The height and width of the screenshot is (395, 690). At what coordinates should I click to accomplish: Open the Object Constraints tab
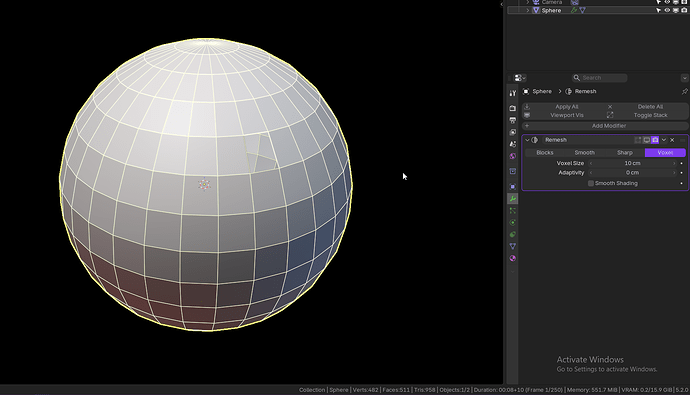pos(513,234)
